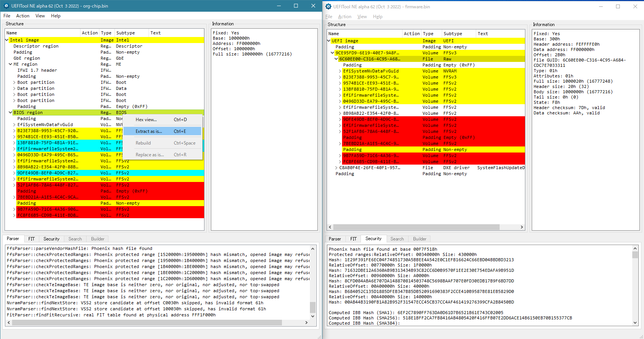This screenshot has height=339, width=644.
Task: Select the Descriptor region row
Action: 105,46
